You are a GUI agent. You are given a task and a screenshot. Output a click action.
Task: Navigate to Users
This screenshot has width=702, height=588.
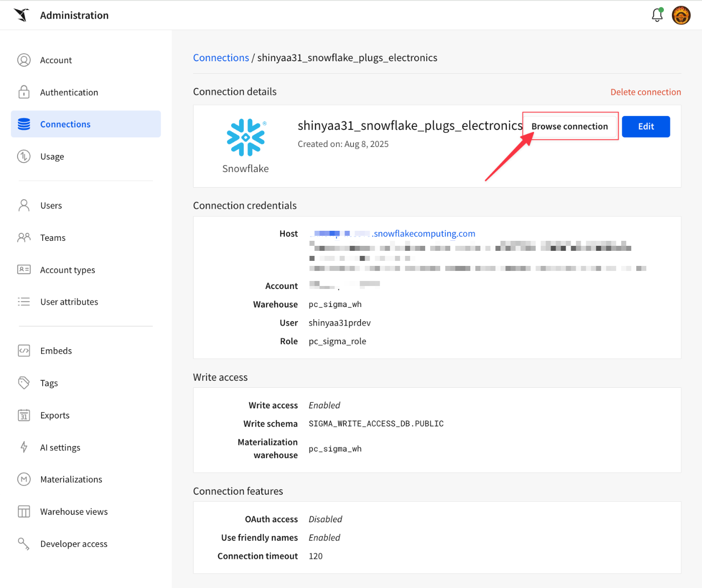(86, 206)
